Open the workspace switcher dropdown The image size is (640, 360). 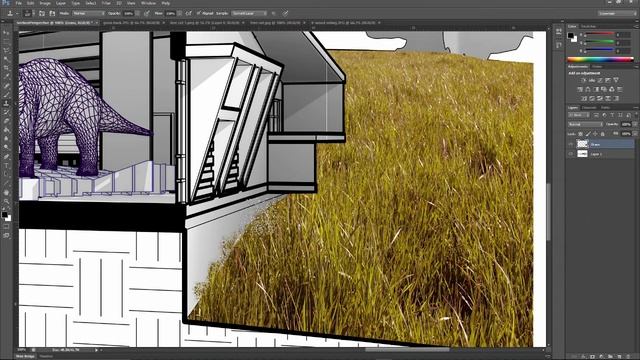(x=617, y=13)
